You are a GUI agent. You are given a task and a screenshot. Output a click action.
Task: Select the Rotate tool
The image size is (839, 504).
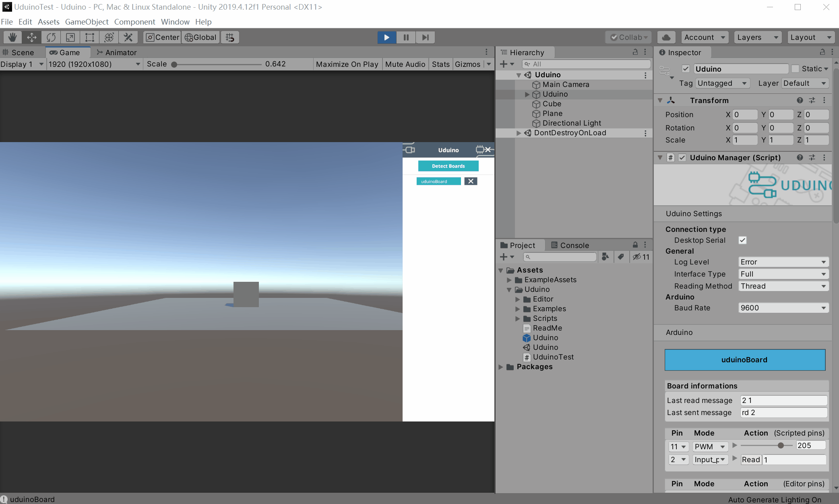point(51,37)
